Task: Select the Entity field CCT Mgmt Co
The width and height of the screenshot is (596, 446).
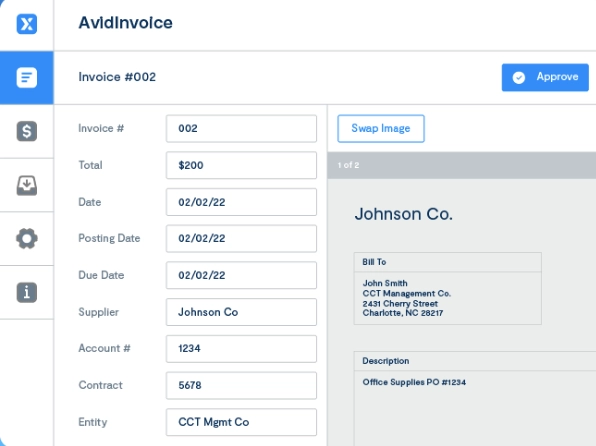Action: pos(241,422)
